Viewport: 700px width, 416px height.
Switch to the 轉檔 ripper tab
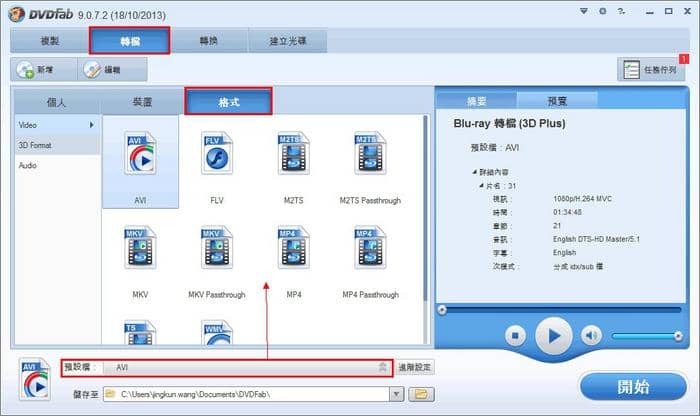click(130, 41)
